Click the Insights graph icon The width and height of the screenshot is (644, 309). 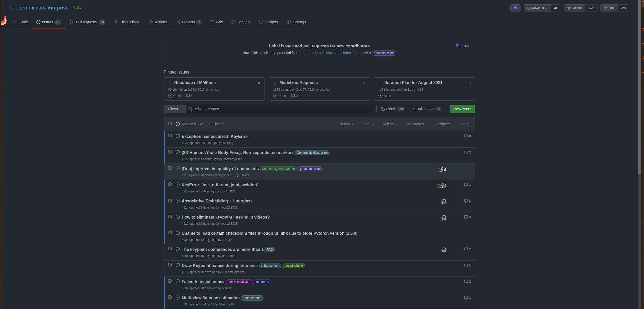pos(261,22)
